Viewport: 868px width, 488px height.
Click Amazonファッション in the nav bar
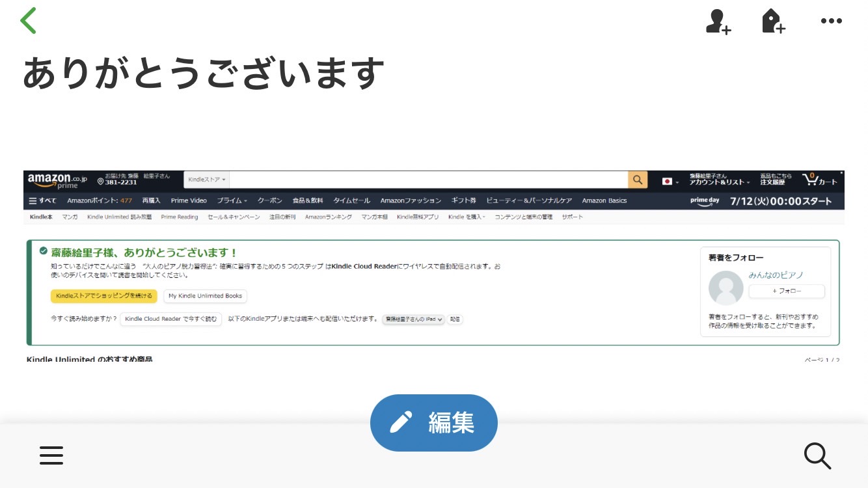411,200
